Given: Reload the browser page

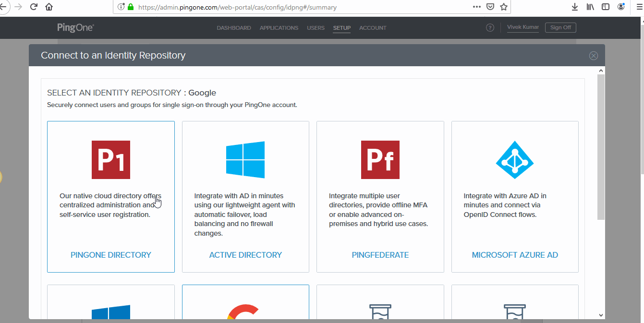Looking at the screenshot, I should [34, 7].
